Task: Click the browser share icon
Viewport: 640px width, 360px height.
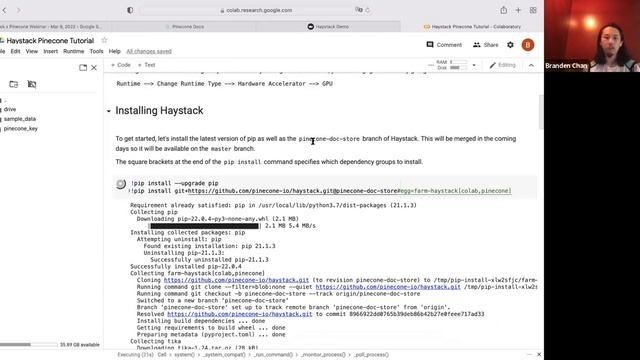Action: pos(504,10)
